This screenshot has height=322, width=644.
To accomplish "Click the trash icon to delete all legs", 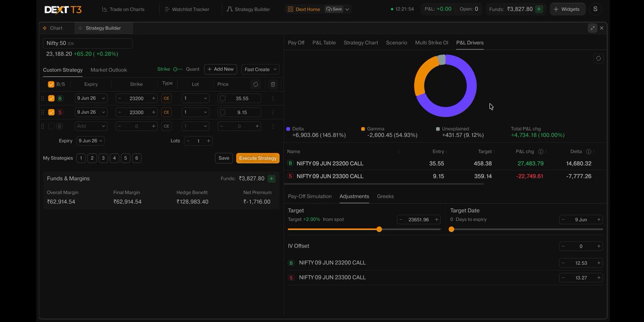I will click(273, 84).
